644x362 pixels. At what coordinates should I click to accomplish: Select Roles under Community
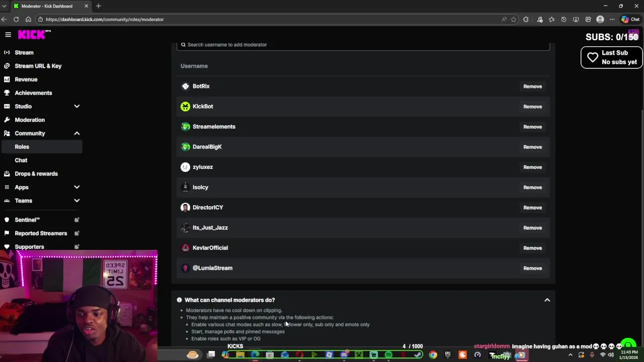tap(41, 147)
